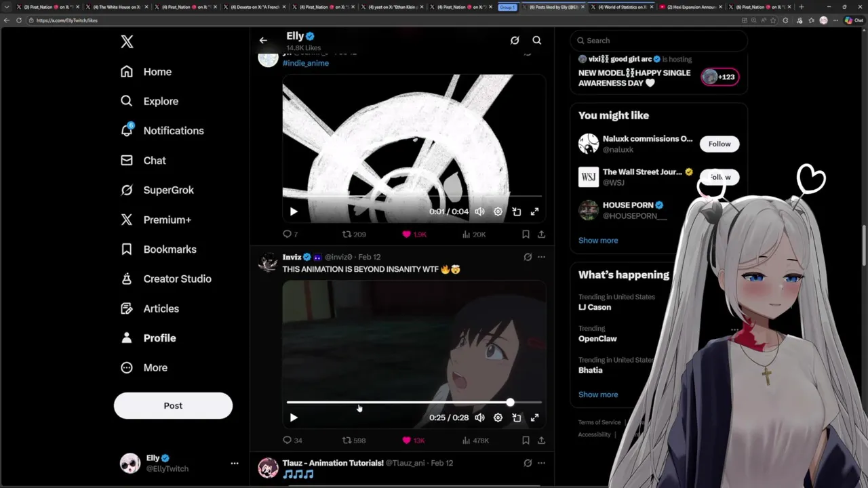868x488 pixels.
Task: Reply to the post with 7 replies
Action: pos(290,235)
